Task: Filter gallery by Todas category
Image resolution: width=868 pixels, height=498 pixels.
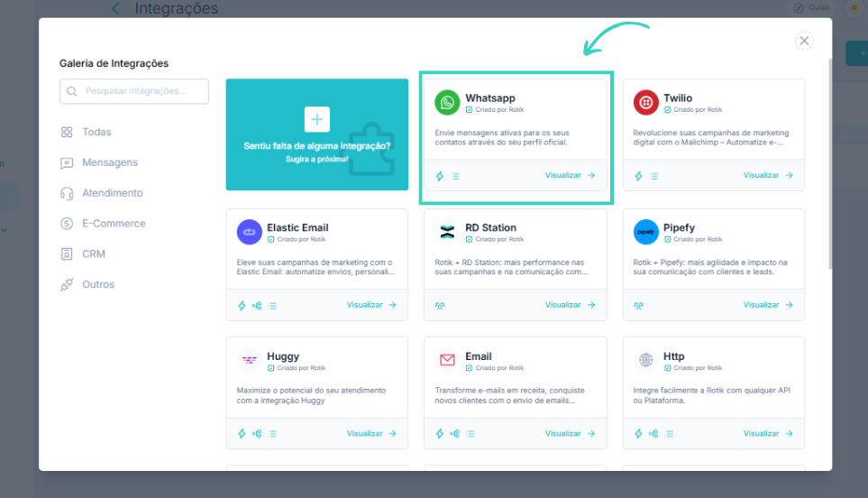Action: [x=86, y=132]
